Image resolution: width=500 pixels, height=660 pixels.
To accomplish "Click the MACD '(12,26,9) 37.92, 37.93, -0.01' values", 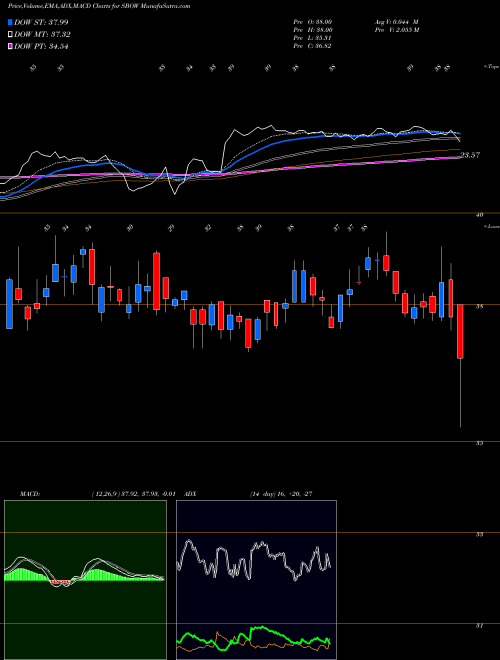I will [x=133, y=494].
